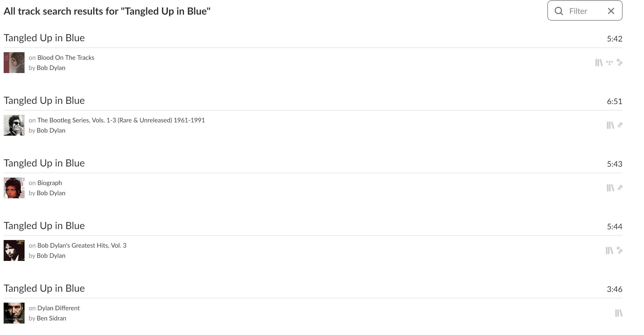Click lyrics microphone icon on The Bootleg Series row
Screen dimensions: 644x335
pyautogui.click(x=620, y=125)
